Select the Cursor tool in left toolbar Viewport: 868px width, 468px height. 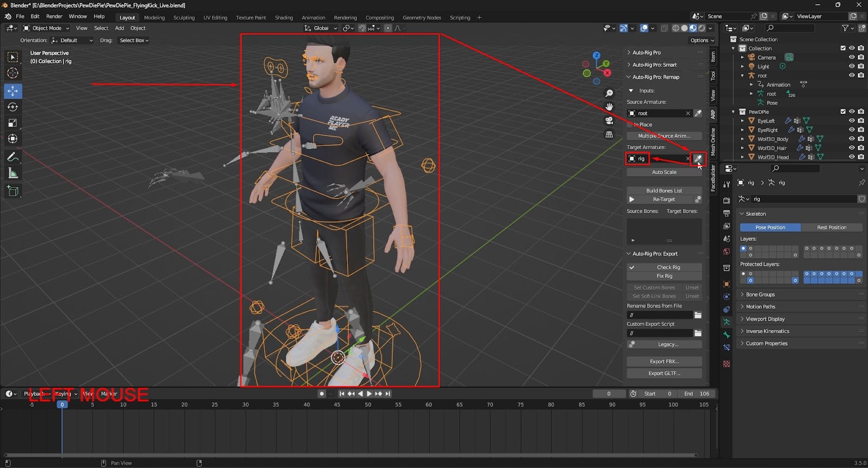point(12,73)
